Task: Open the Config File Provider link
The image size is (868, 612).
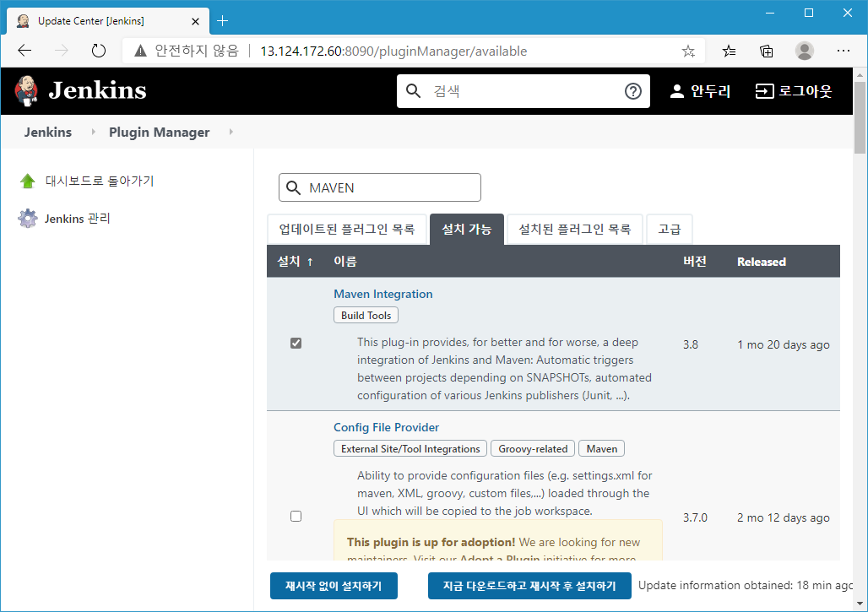Action: tap(386, 427)
